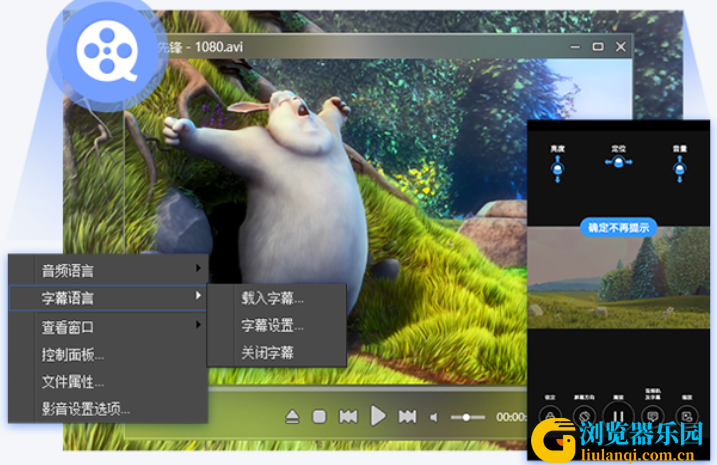Open 字幕设置... in the subtitle submenu
Viewport: 717px width, 465px height.
277,325
